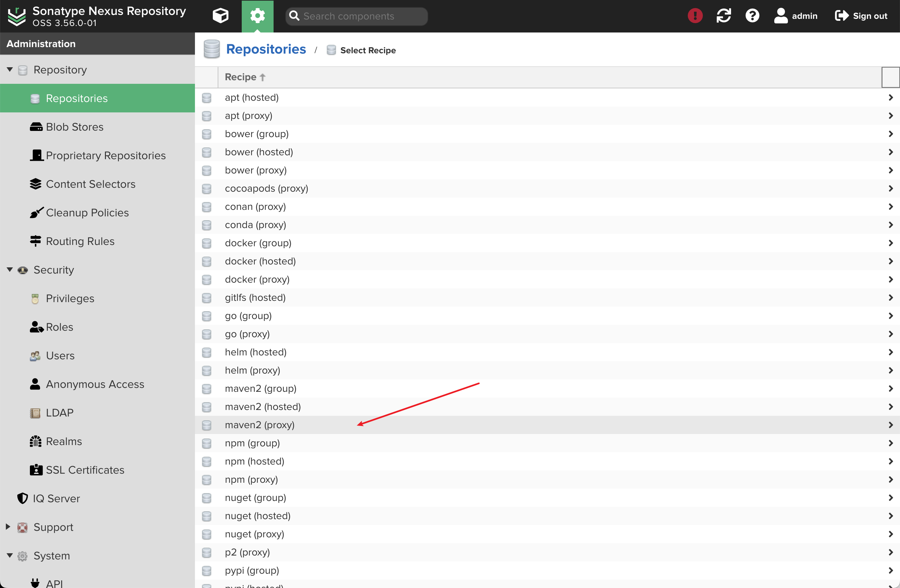Click the IQ Server shield icon

coord(23,498)
